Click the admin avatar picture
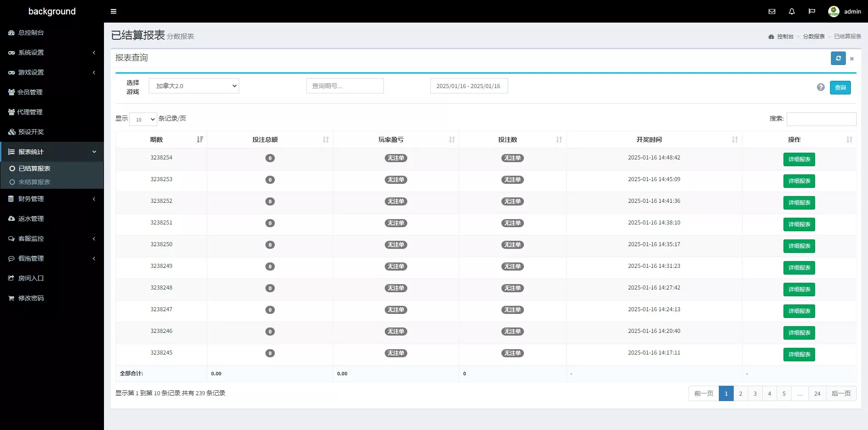This screenshot has width=868, height=430. 834,11
